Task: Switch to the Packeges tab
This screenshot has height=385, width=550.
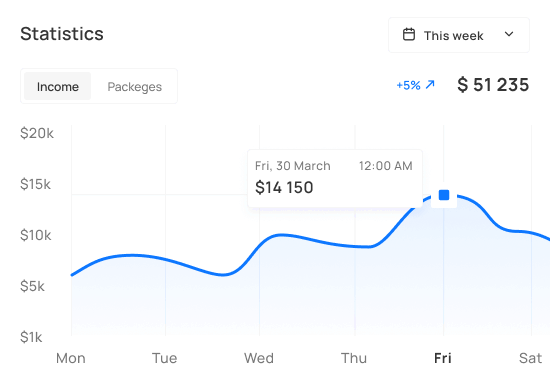Action: (134, 87)
